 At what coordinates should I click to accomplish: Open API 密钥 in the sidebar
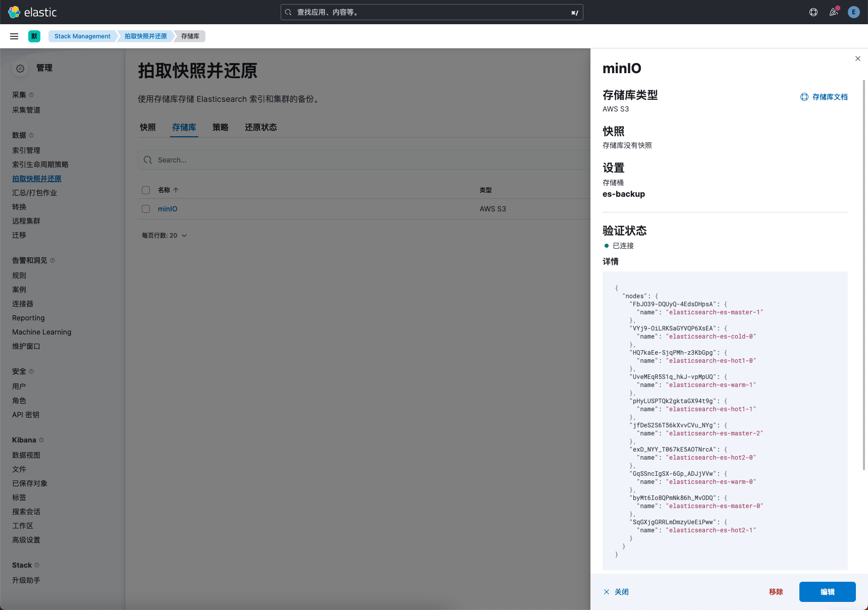point(26,415)
